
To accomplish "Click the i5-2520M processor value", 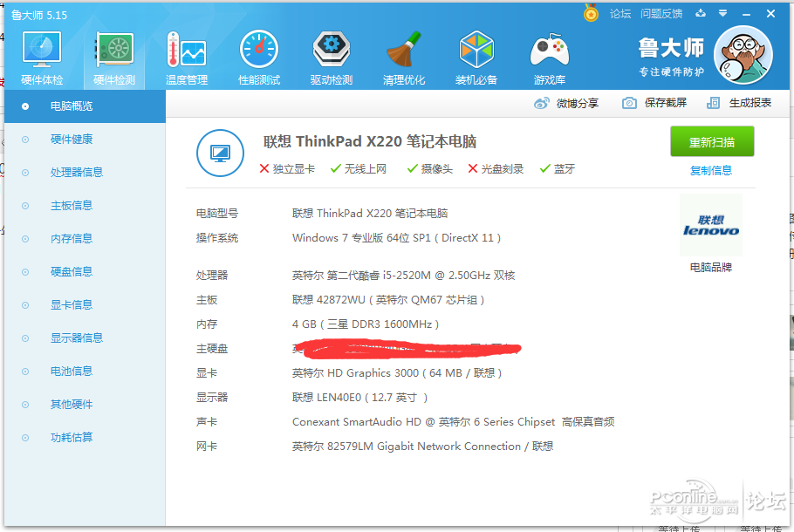I will click(404, 276).
